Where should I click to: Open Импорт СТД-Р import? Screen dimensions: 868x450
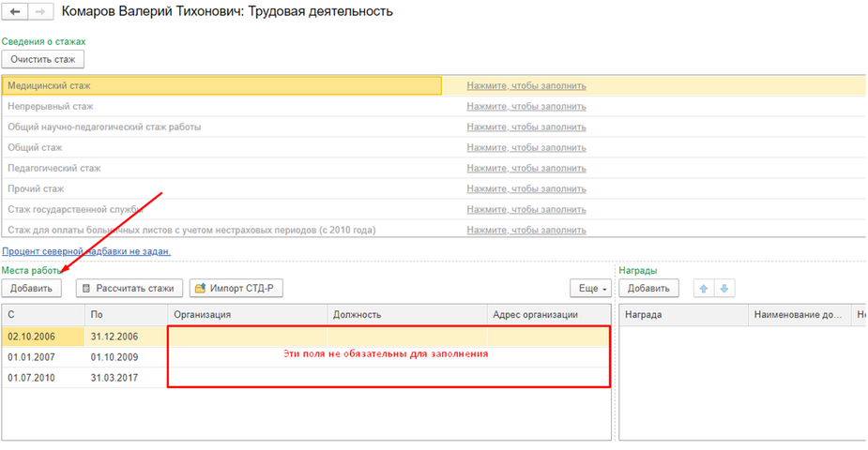click(236, 288)
